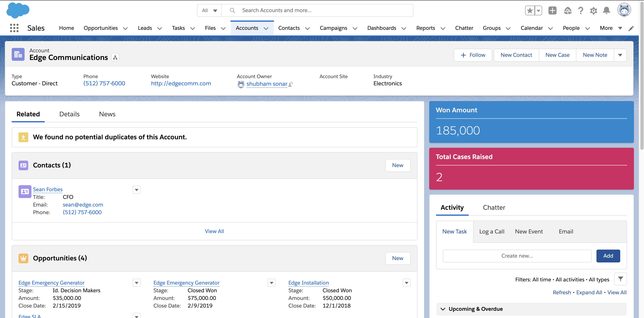Click the Expand All activities link
Viewport: 644px width, 318px height.
(x=589, y=292)
